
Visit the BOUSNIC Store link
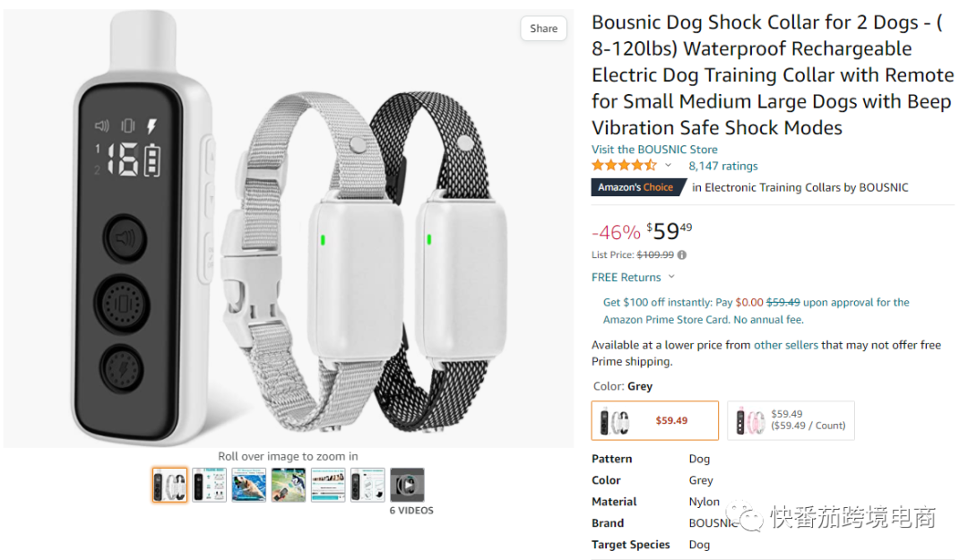point(654,150)
